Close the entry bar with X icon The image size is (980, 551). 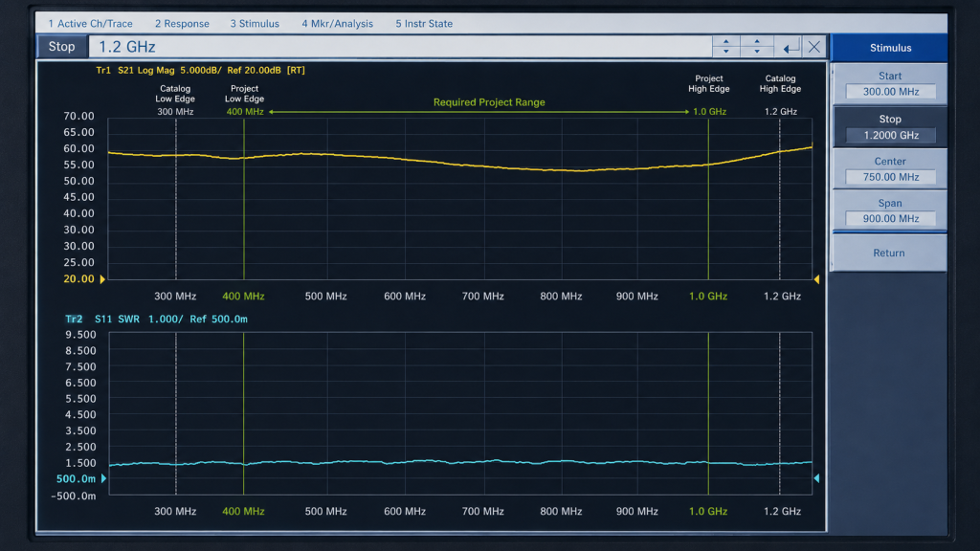(813, 47)
